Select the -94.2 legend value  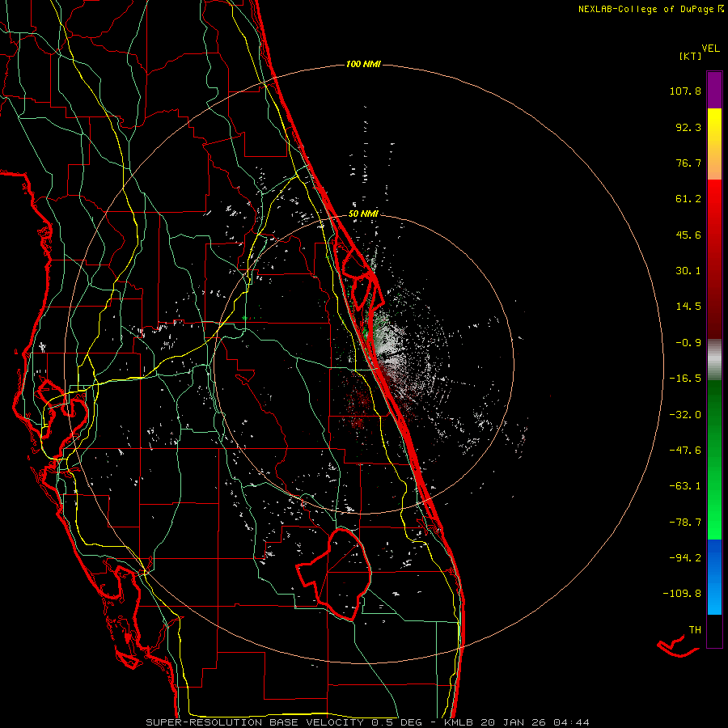coord(685,557)
